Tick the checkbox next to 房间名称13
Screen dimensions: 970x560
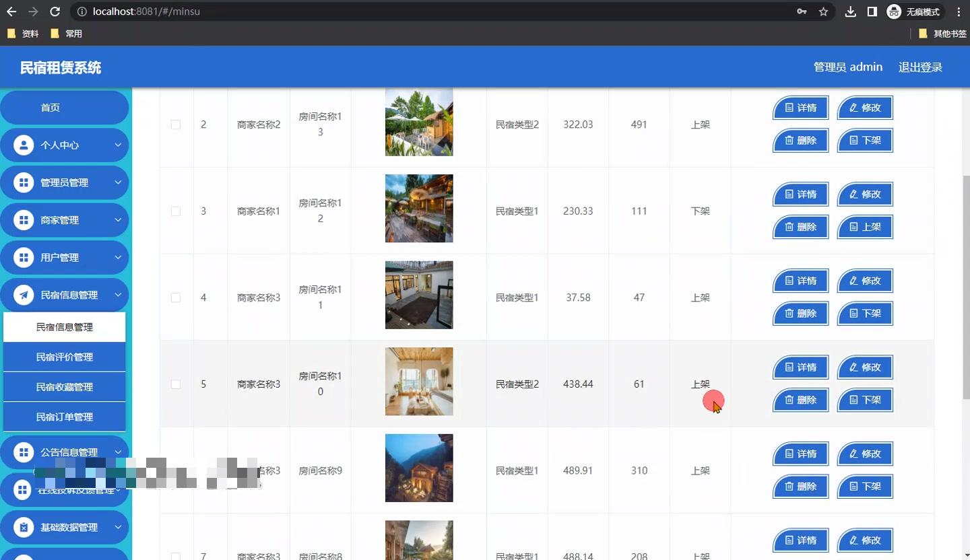tap(176, 125)
